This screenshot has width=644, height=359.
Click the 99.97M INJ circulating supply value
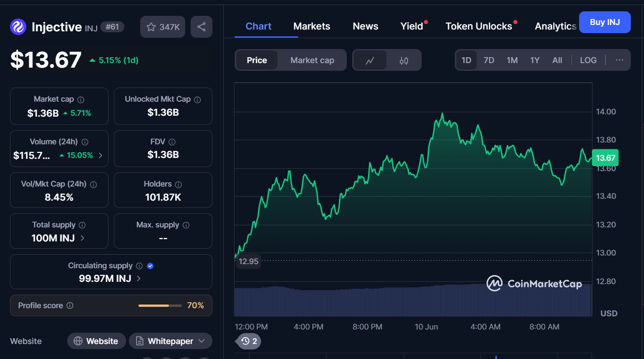click(x=105, y=279)
